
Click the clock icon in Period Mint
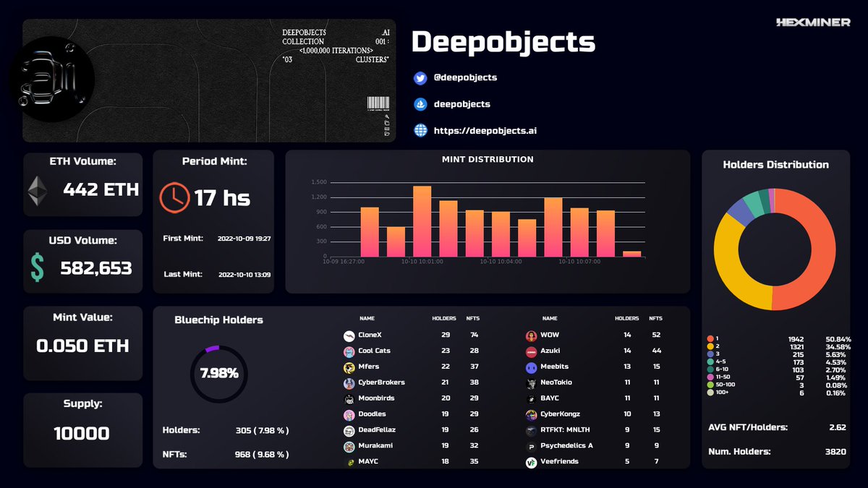point(174,197)
